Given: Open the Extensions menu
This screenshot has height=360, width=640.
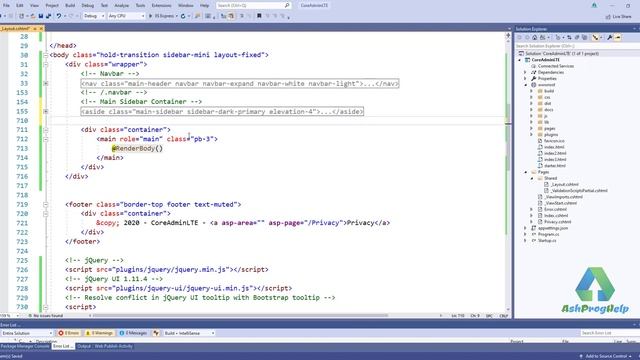Looking at the screenshot, I should [161, 5].
